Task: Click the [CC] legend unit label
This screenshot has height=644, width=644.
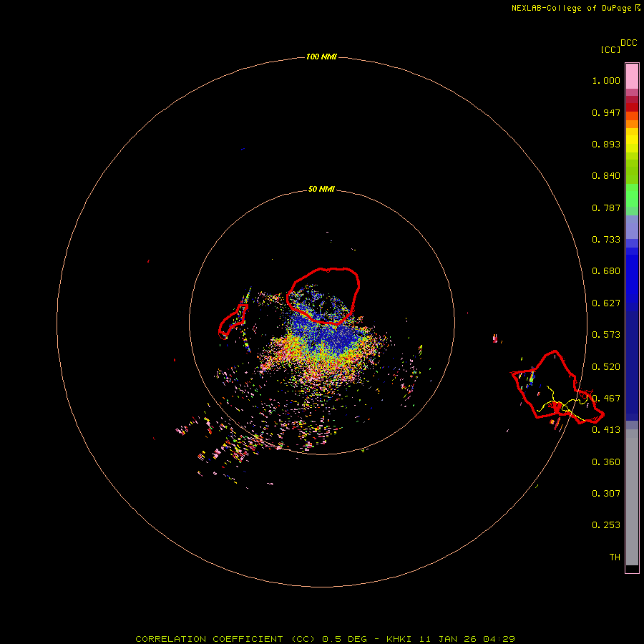Action: tap(610, 49)
